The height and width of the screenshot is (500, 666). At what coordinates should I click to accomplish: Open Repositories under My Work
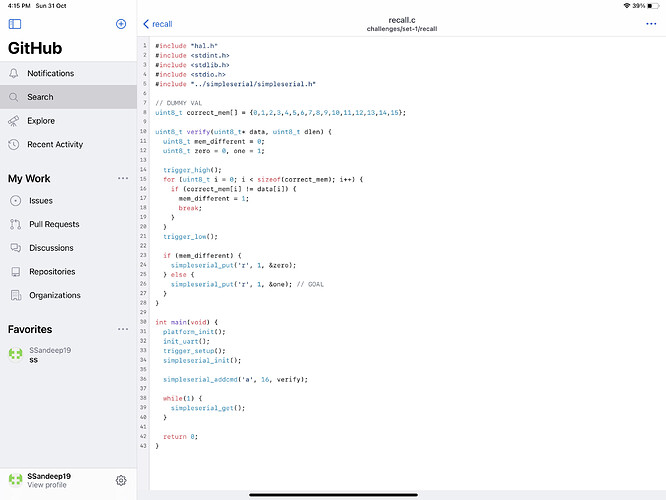tap(68, 271)
